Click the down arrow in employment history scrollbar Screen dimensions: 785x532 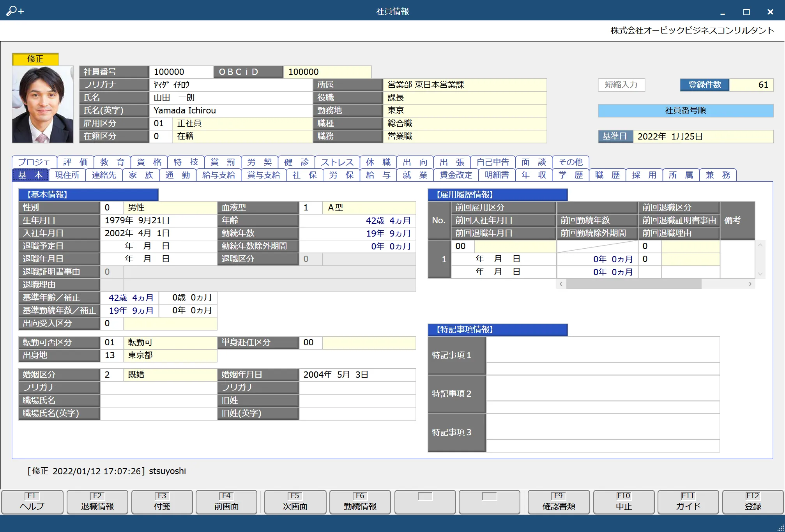point(760,274)
